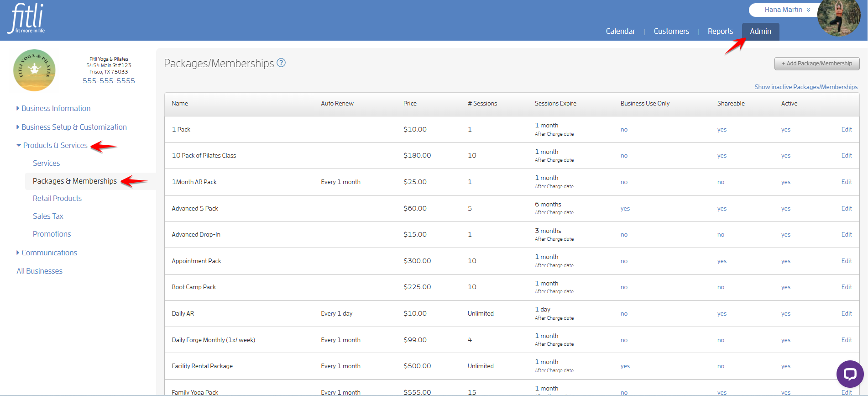Expand Communications section
Viewport: 868px width, 396px height.
pyautogui.click(x=47, y=253)
